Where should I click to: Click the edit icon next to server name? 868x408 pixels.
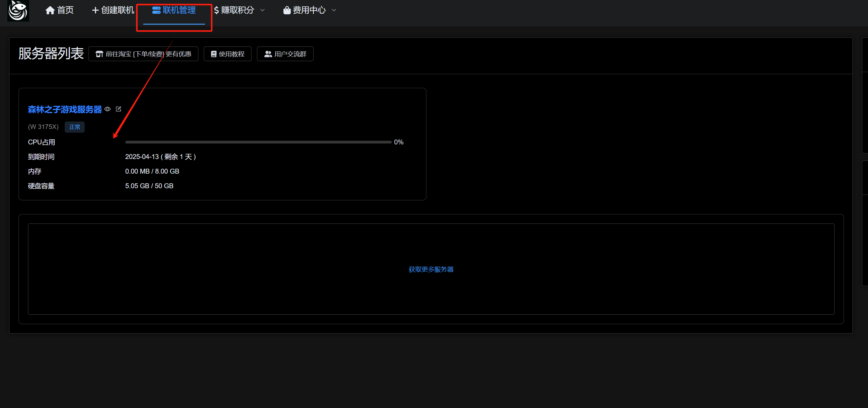(118, 109)
